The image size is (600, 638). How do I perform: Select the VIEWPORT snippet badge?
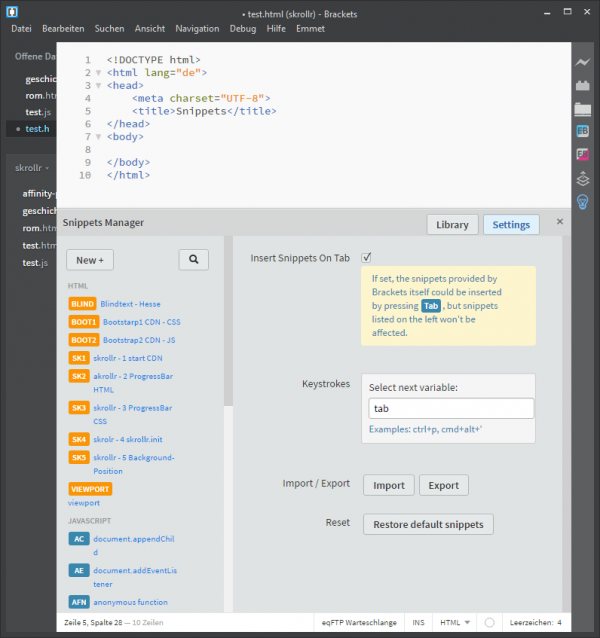(90, 489)
